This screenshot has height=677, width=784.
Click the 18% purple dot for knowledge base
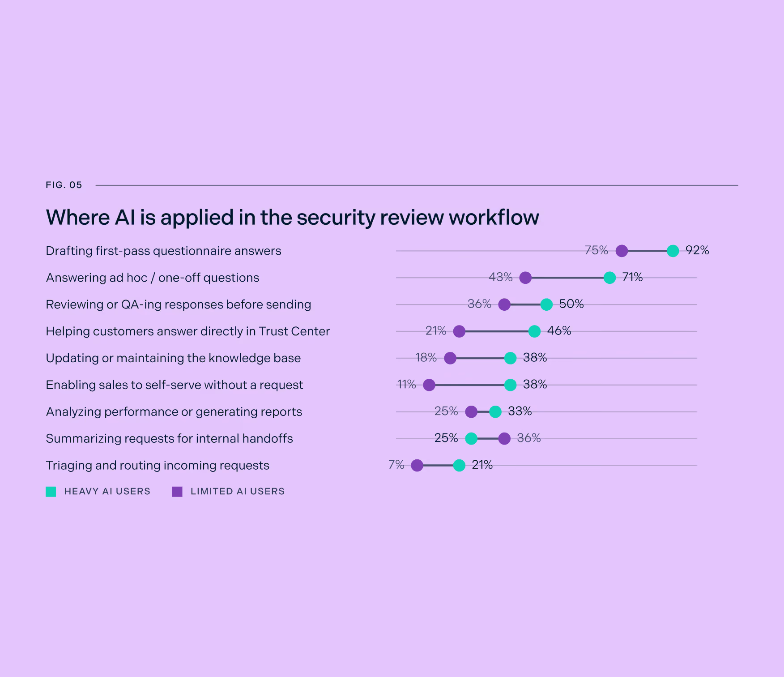tap(450, 358)
